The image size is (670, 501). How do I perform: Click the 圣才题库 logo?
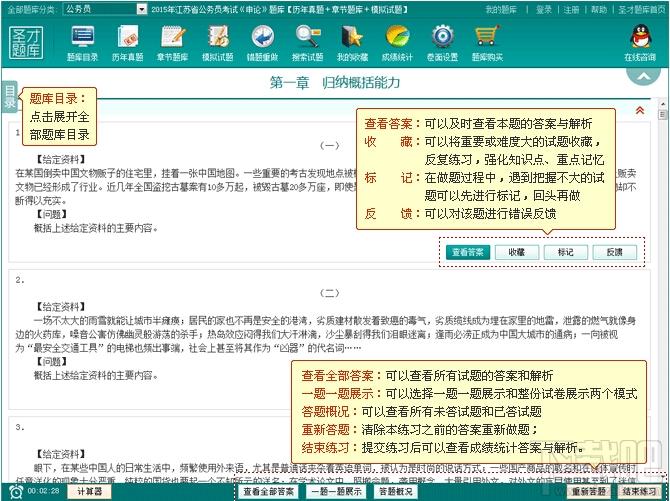[26, 43]
